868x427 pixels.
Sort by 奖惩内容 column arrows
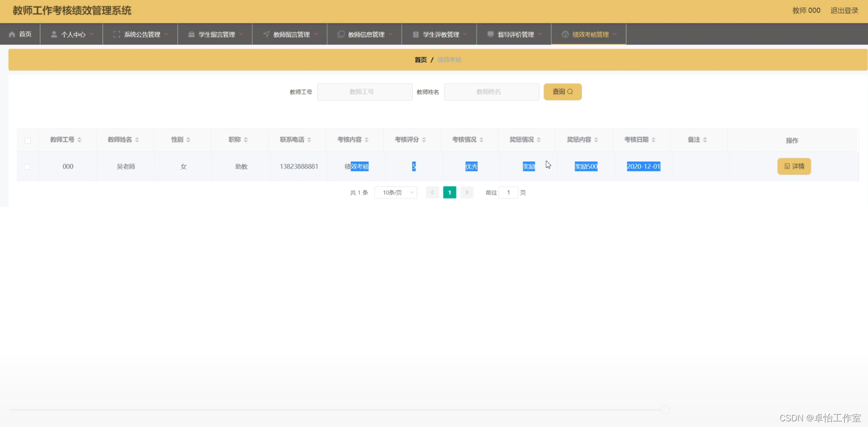click(x=596, y=139)
